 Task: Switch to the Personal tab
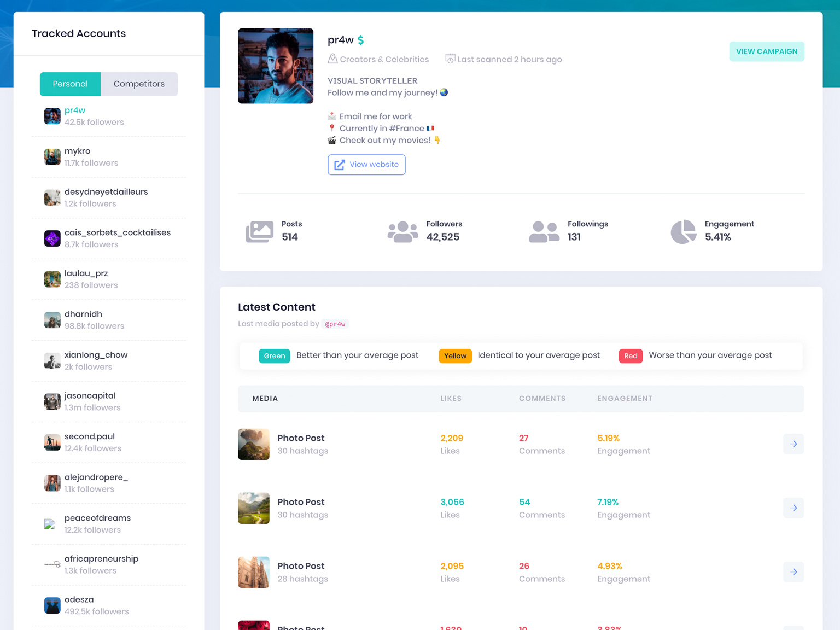[x=70, y=84]
